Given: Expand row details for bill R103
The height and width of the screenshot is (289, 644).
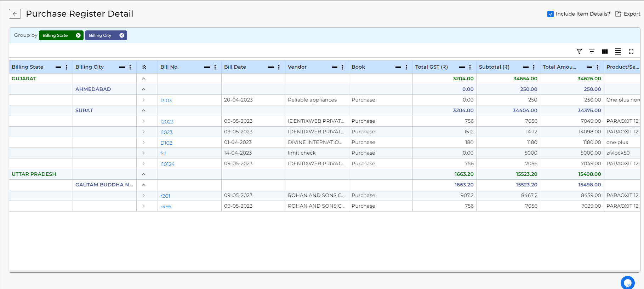Looking at the screenshot, I should coord(143,100).
